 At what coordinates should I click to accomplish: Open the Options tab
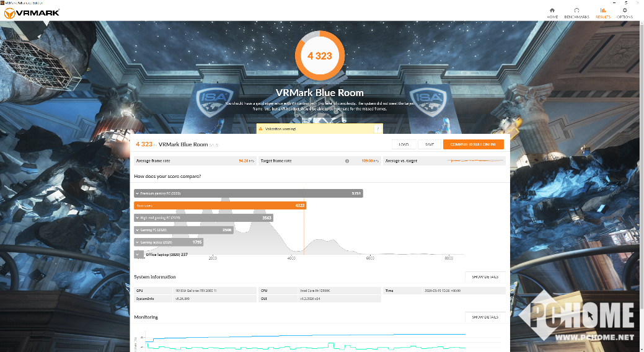625,13
